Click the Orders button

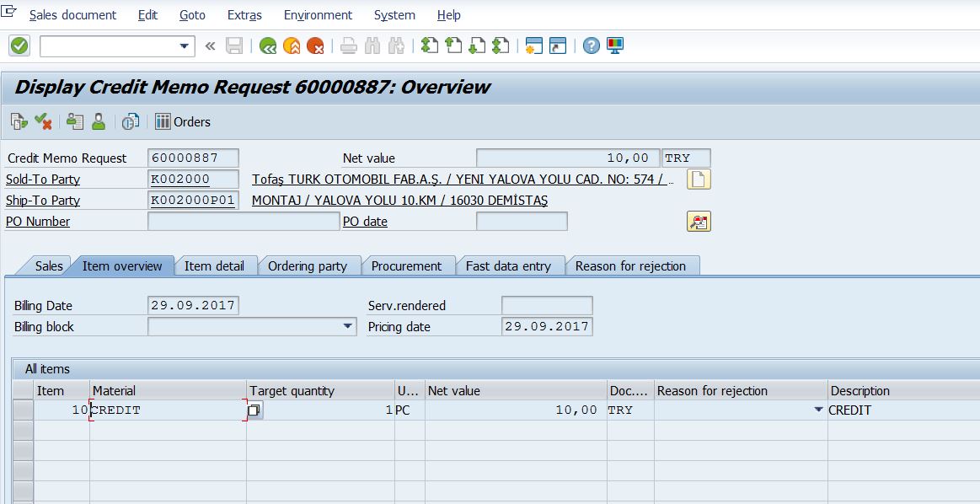pyautogui.click(x=181, y=121)
